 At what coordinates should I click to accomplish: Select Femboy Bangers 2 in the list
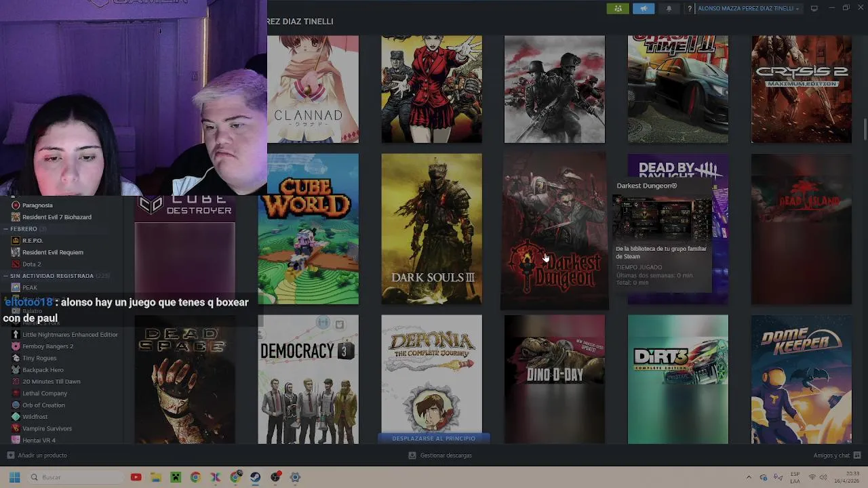click(x=47, y=346)
